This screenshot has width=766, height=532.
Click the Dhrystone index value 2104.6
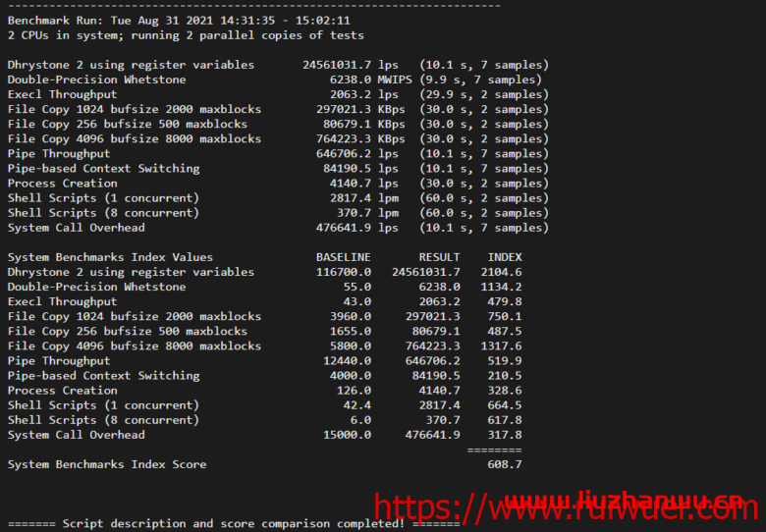[501, 272]
